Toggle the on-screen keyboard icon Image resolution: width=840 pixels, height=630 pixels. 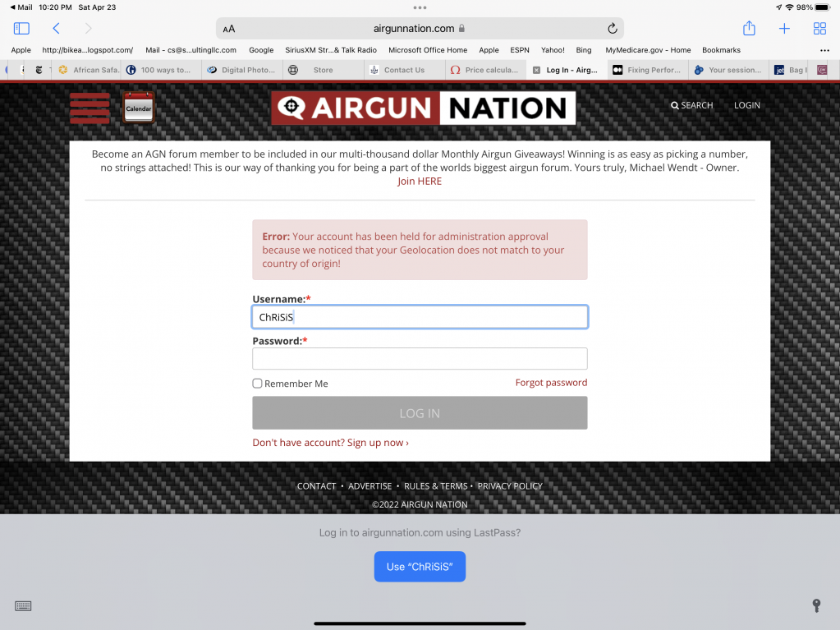point(23,606)
